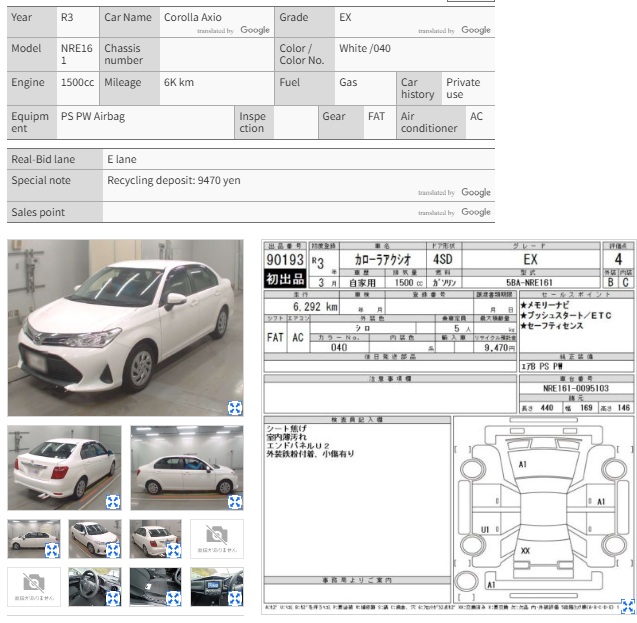
Task: Enlarge the main front-view car photo via expand icon
Action: tap(235, 407)
